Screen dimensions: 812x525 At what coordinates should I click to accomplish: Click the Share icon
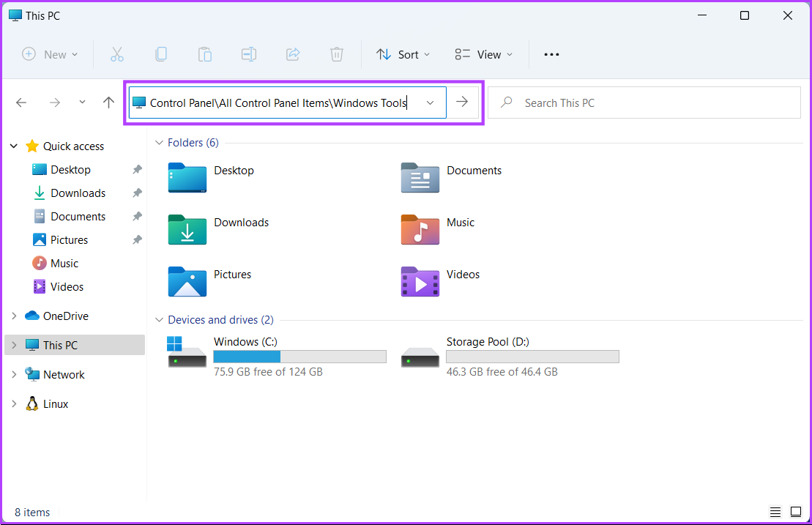[292, 53]
